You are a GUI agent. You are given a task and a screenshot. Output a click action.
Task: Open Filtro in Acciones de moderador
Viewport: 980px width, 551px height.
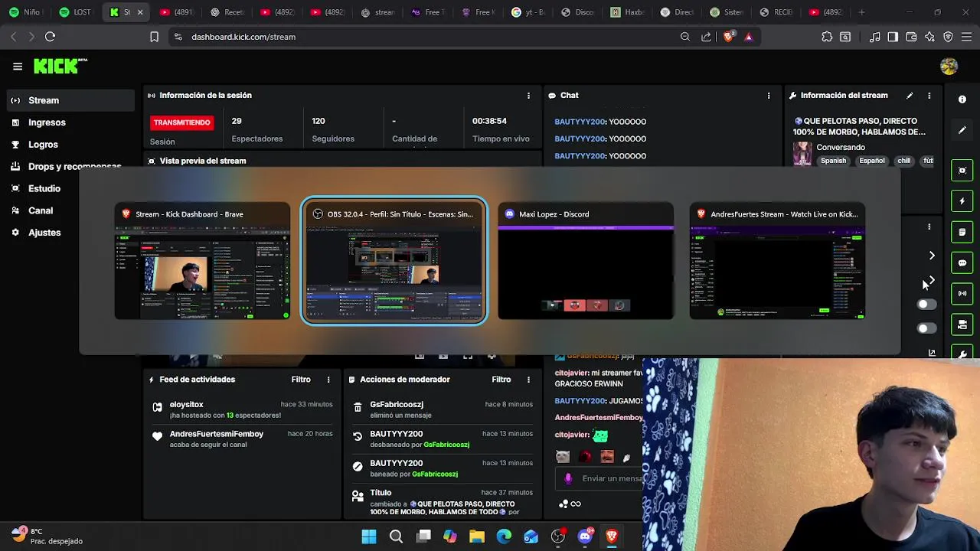pyautogui.click(x=501, y=380)
